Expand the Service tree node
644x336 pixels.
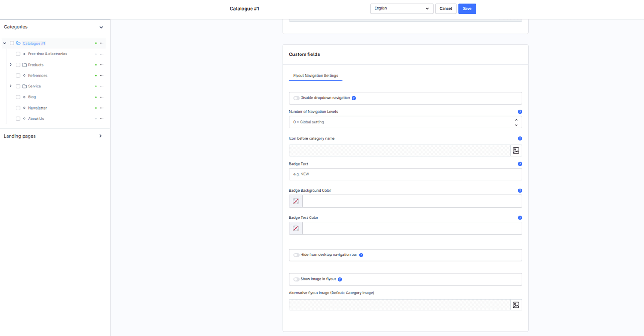[11, 86]
